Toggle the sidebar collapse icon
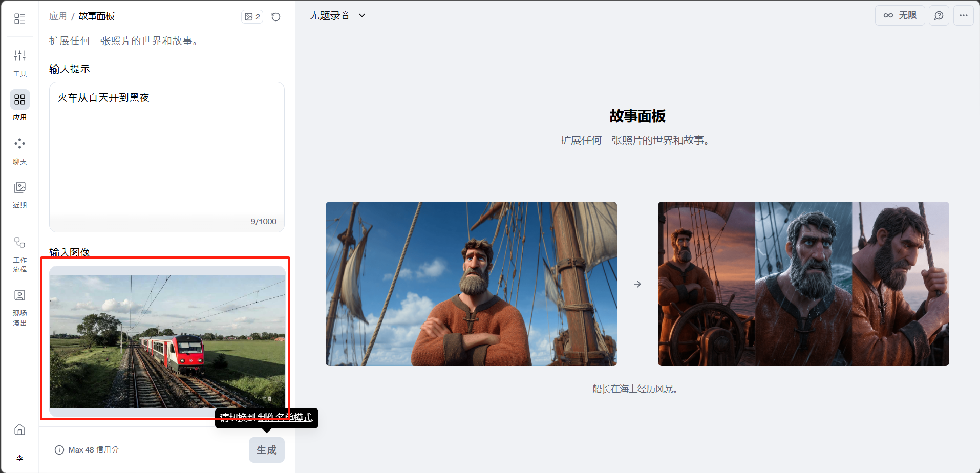 pyautogui.click(x=19, y=19)
